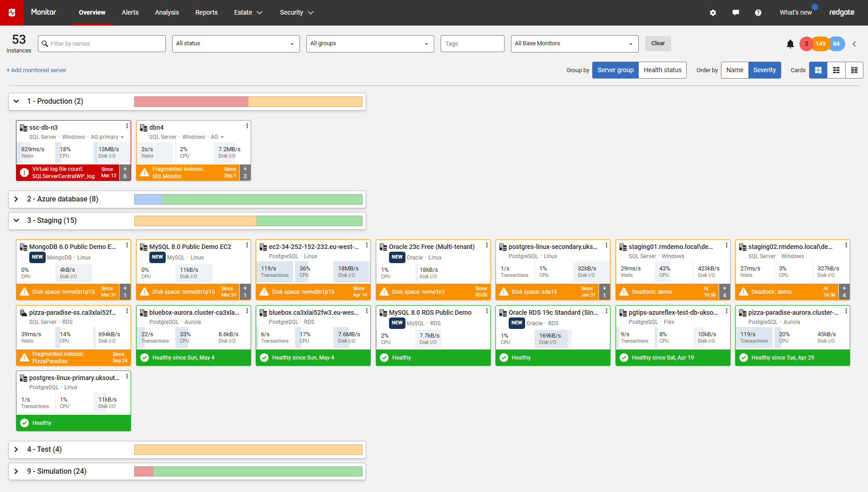Click the red 2 high alerts badge

[x=806, y=44]
